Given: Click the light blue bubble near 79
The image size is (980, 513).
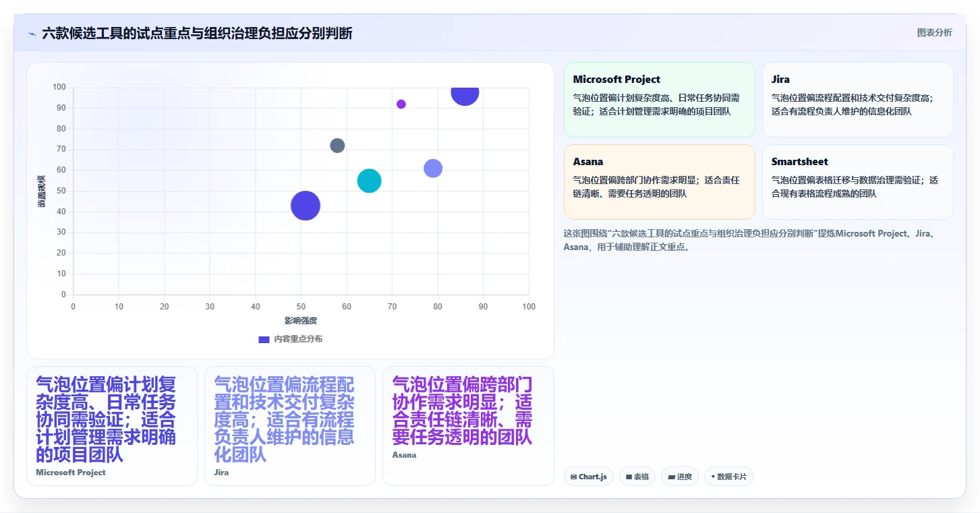Looking at the screenshot, I should point(433,168).
